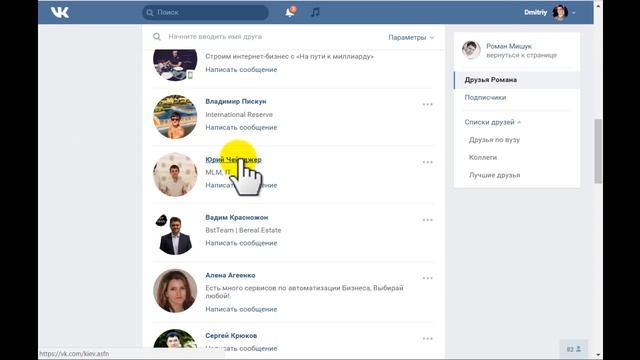Open Алена Агеенко's avatar photo
The width and height of the screenshot is (640, 360).
pyautogui.click(x=175, y=291)
